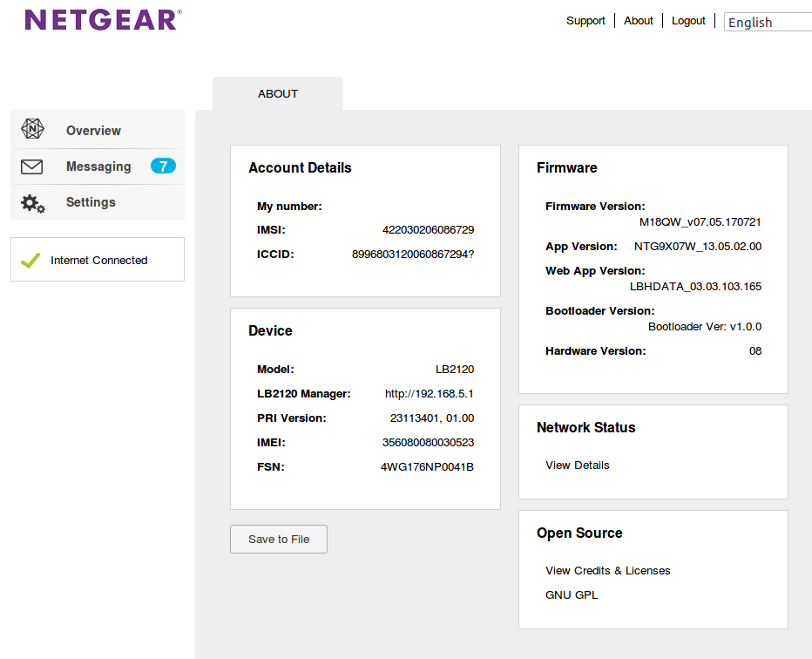
Task: Open the Overview section
Action: pyautogui.click(x=98, y=130)
